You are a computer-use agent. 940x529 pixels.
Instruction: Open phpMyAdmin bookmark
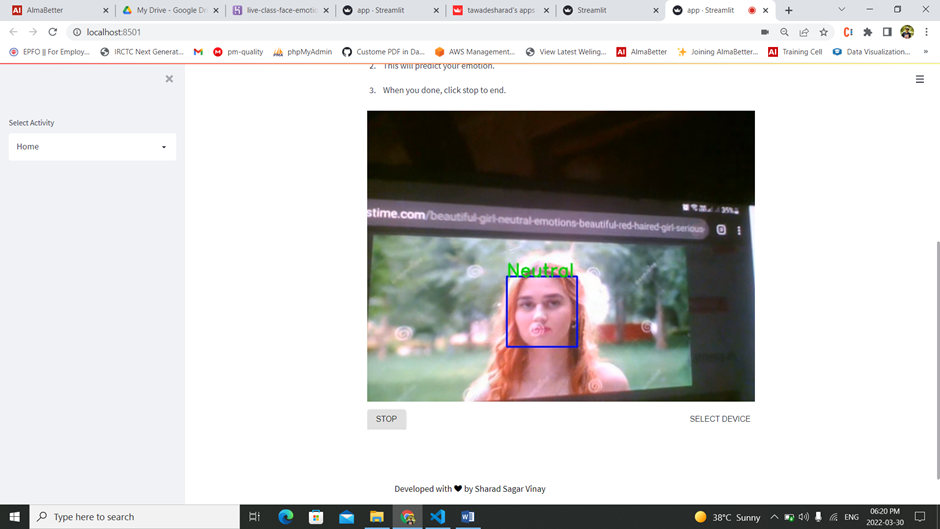[303, 52]
